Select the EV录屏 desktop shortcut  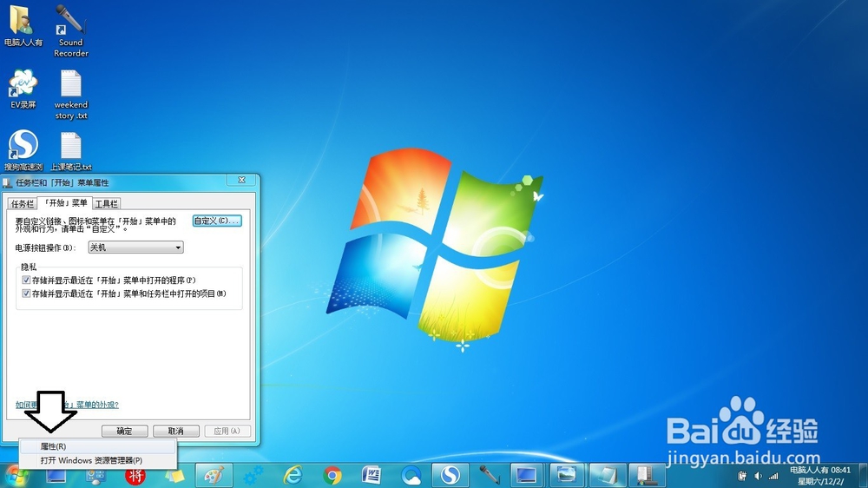pos(23,89)
